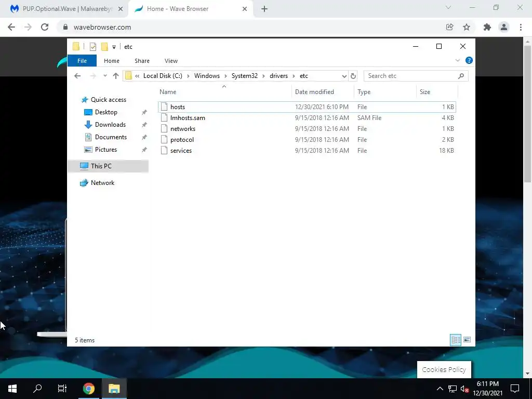Reload the wavebrowser.com page
The image size is (532, 399).
point(45,27)
